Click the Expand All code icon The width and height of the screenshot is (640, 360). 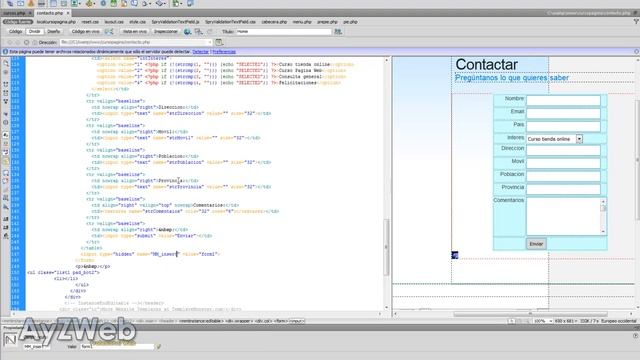coord(6,101)
